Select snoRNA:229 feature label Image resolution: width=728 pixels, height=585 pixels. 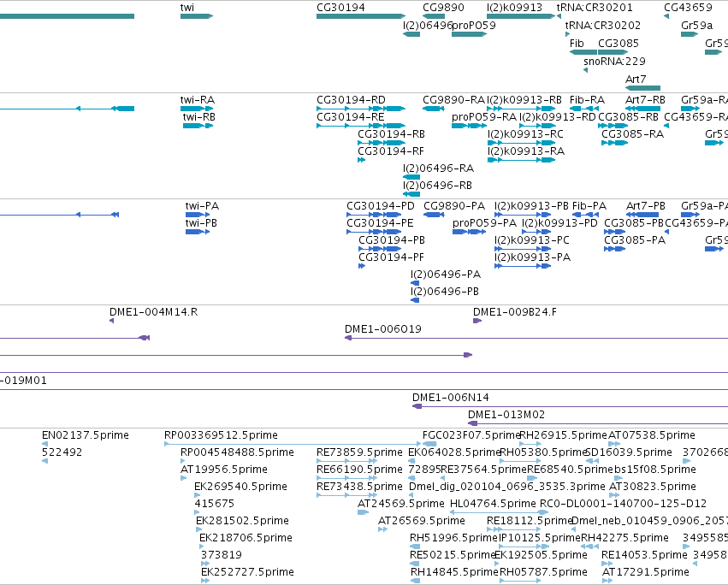[614, 62]
